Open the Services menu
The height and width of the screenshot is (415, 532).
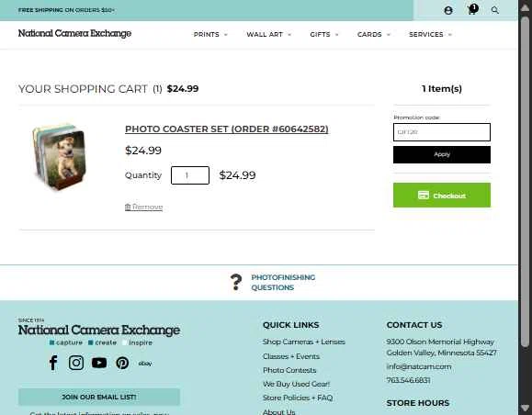pyautogui.click(x=430, y=35)
